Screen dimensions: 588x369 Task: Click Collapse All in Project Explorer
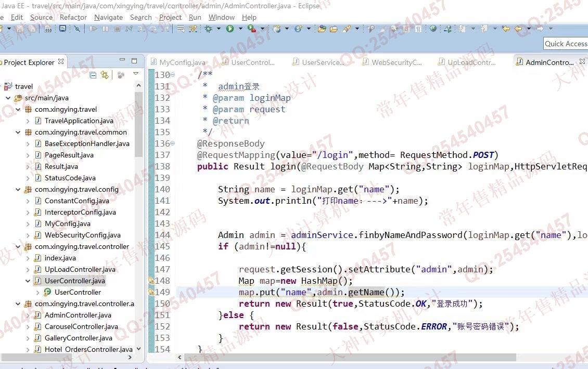click(93, 75)
